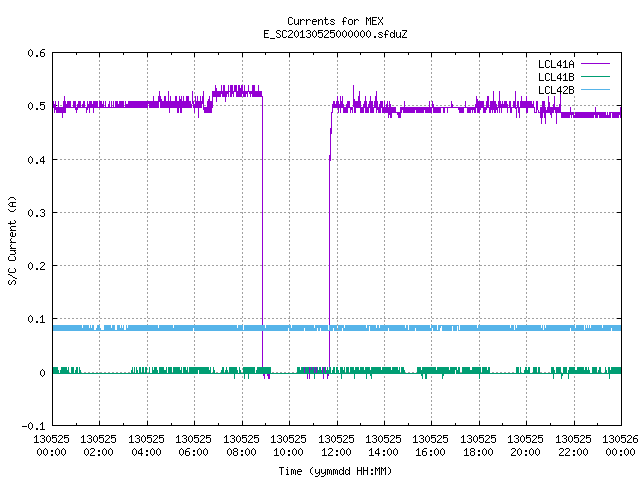Image resolution: width=640 pixels, height=480 pixels.
Task: Click the y-axis tick value 0.6
Action: (36, 53)
